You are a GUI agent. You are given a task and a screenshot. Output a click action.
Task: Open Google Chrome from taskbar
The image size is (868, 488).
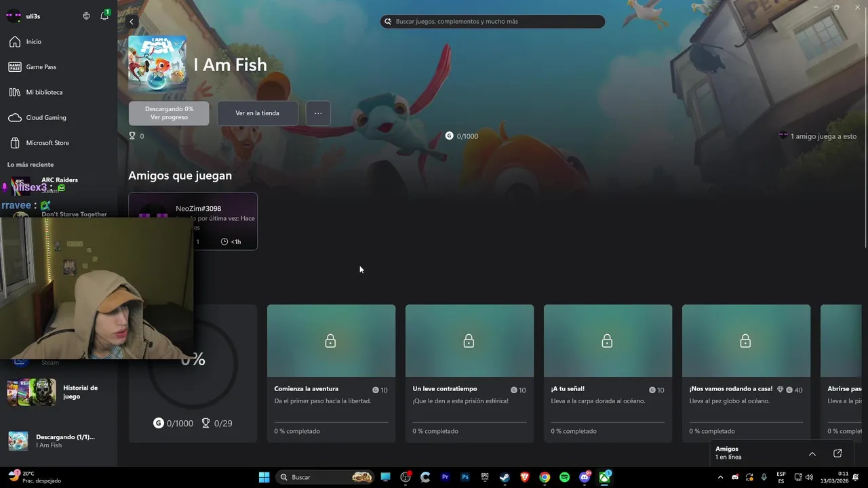point(545,477)
